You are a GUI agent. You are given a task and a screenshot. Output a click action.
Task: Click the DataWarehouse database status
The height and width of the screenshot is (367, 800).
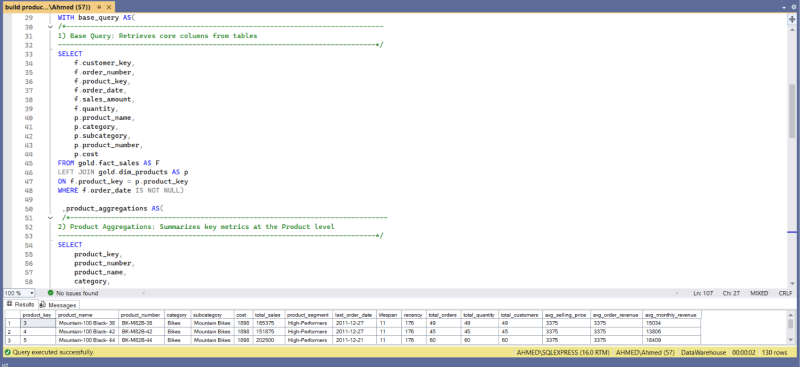click(x=704, y=352)
